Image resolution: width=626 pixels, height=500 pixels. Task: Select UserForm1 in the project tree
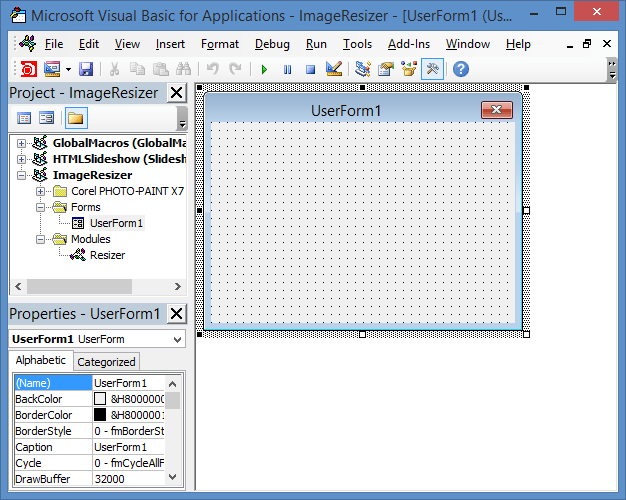(x=116, y=223)
